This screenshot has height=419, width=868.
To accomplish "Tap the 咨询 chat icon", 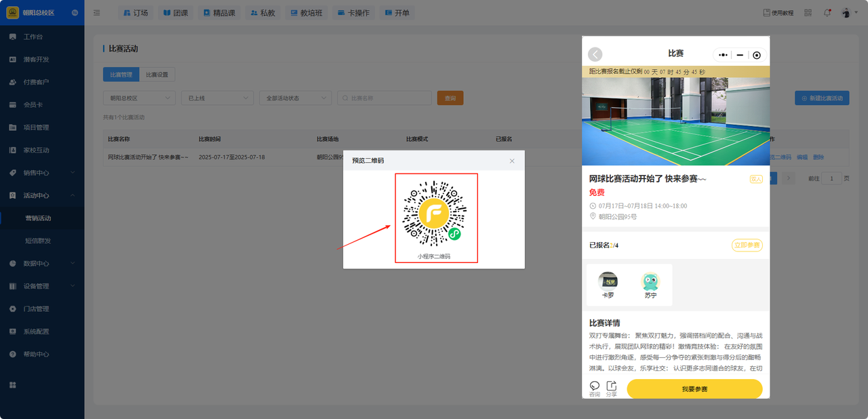I will pos(595,386).
